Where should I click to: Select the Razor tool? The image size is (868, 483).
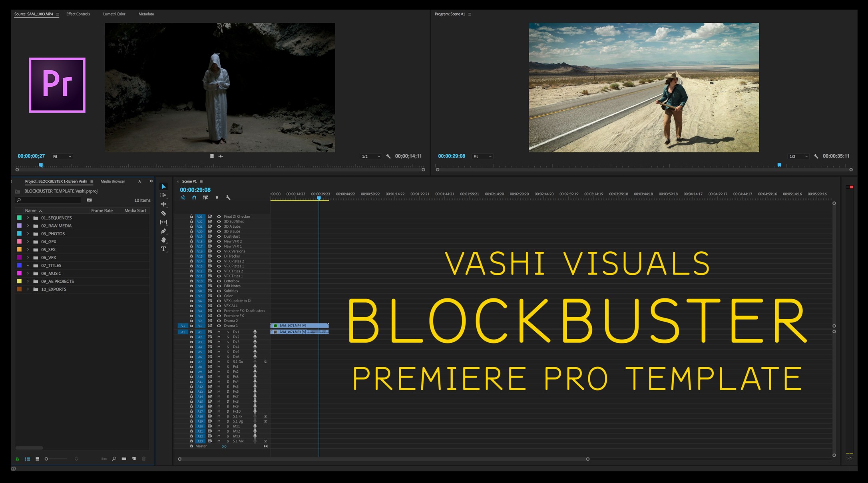(x=163, y=213)
